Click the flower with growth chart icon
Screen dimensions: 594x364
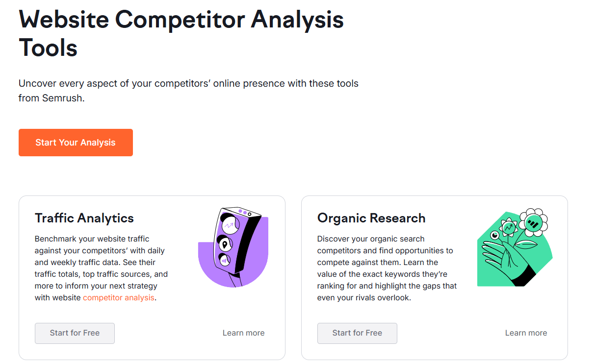tap(509, 227)
